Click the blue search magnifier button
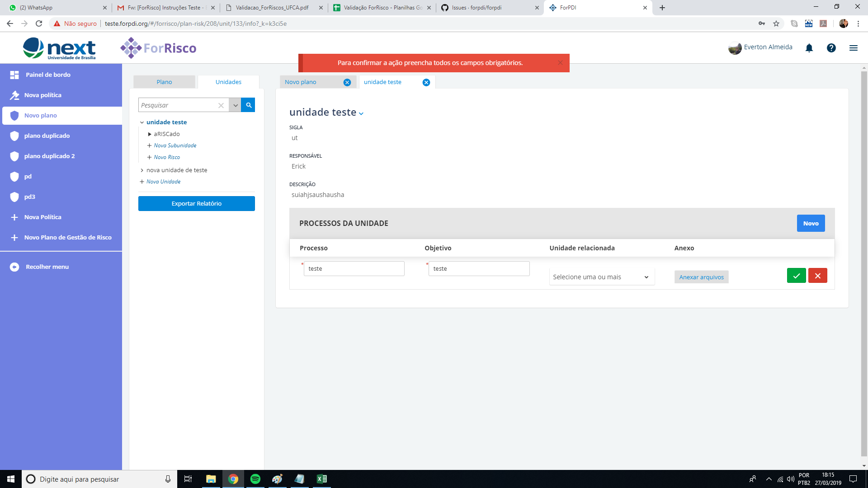 click(x=248, y=105)
